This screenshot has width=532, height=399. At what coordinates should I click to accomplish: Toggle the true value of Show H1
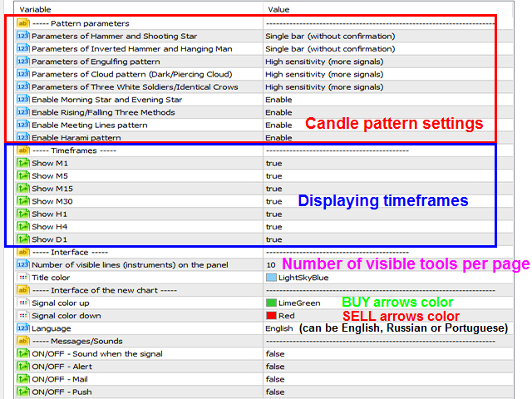[x=273, y=214]
